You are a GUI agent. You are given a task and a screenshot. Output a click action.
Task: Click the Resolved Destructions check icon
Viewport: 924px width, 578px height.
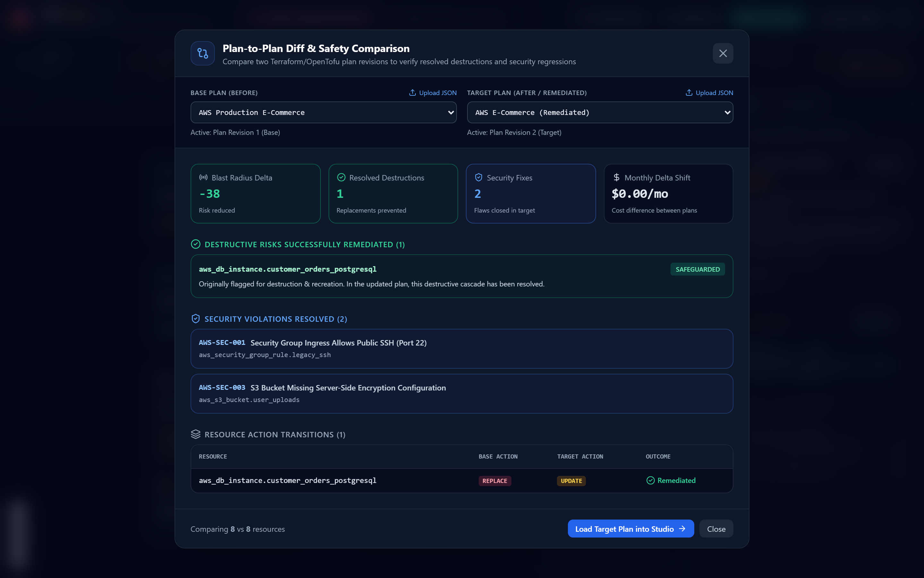click(x=341, y=177)
